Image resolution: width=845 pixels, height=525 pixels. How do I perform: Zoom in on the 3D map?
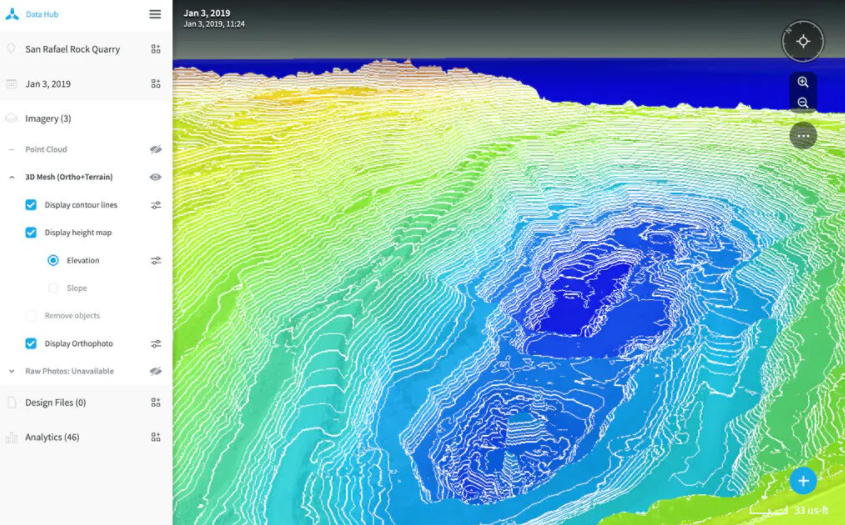(802, 83)
